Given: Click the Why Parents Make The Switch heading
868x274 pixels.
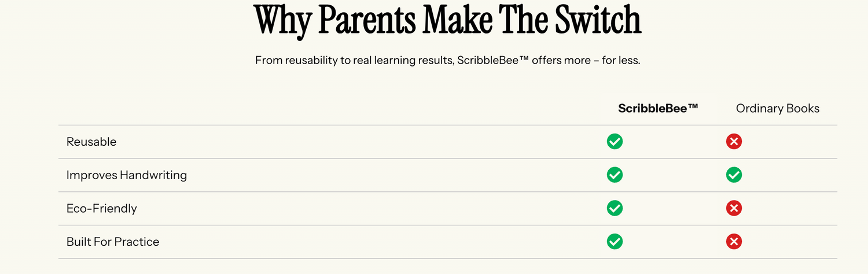Looking at the screenshot, I should tap(447, 21).
